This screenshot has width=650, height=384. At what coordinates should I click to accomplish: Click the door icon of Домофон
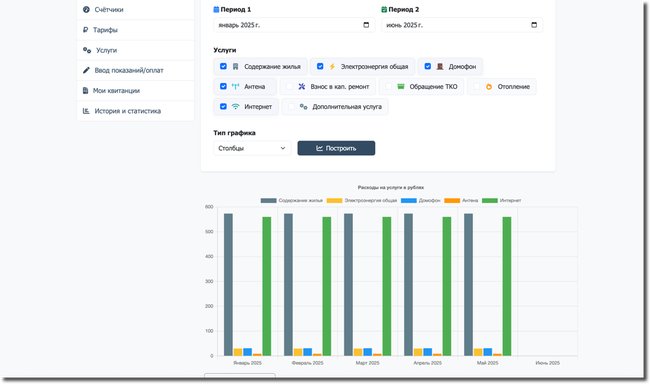[440, 66]
